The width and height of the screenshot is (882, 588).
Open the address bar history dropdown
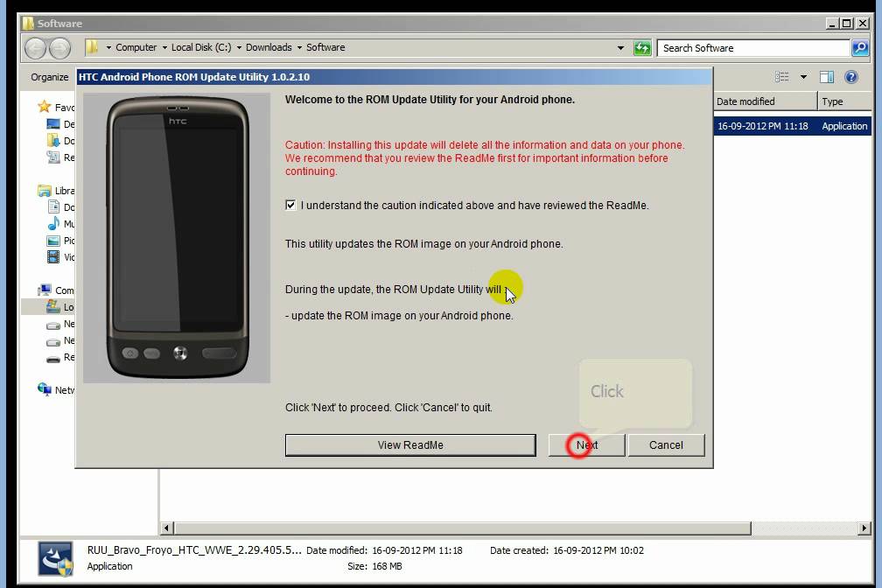coord(620,48)
